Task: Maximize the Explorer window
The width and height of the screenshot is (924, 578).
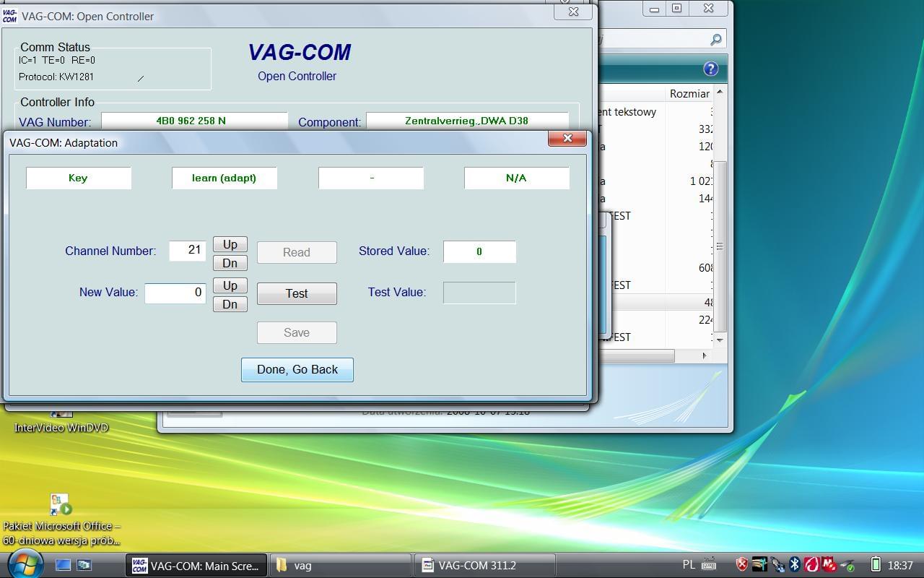Action: [x=676, y=9]
